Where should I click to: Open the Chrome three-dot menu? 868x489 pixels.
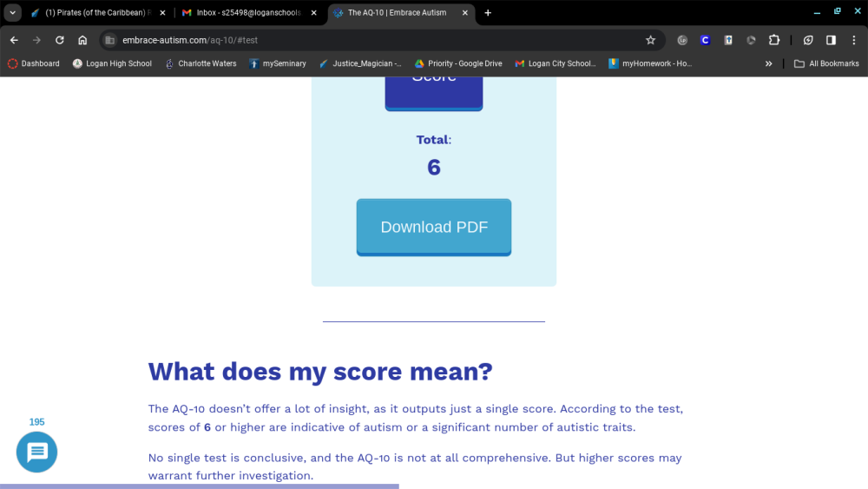point(854,40)
